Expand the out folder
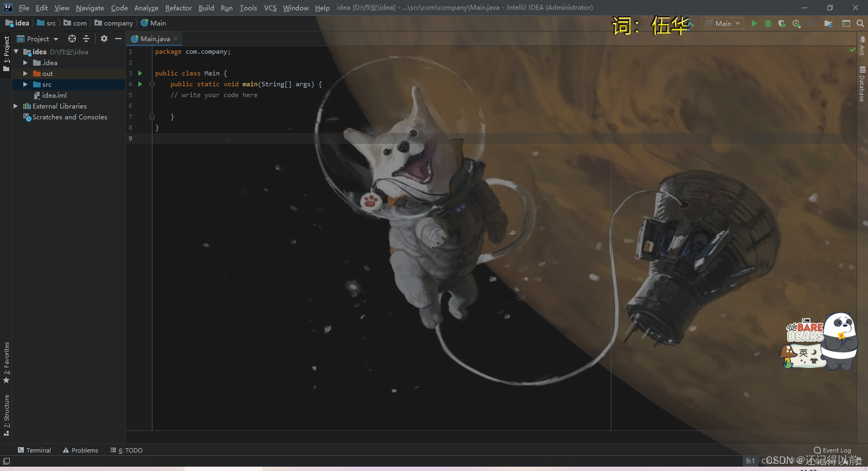This screenshot has width=868, height=471. [x=25, y=73]
